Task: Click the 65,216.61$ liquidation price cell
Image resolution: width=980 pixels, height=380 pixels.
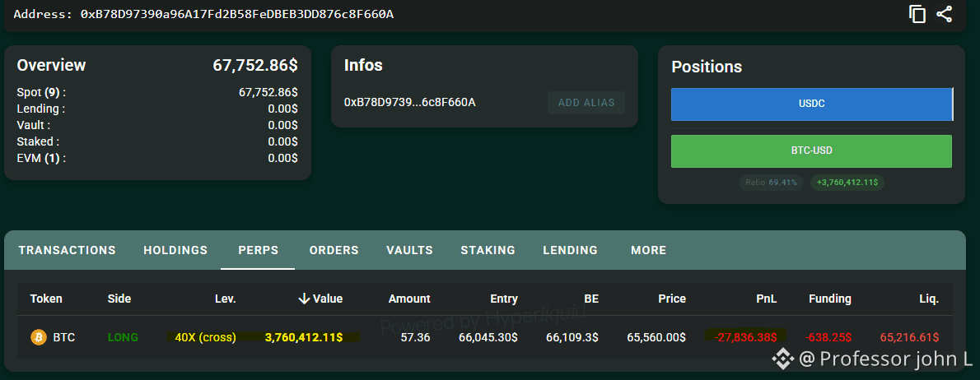Action: coord(909,337)
